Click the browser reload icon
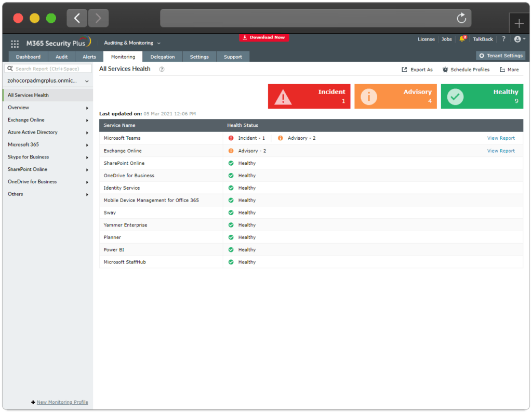 click(461, 18)
